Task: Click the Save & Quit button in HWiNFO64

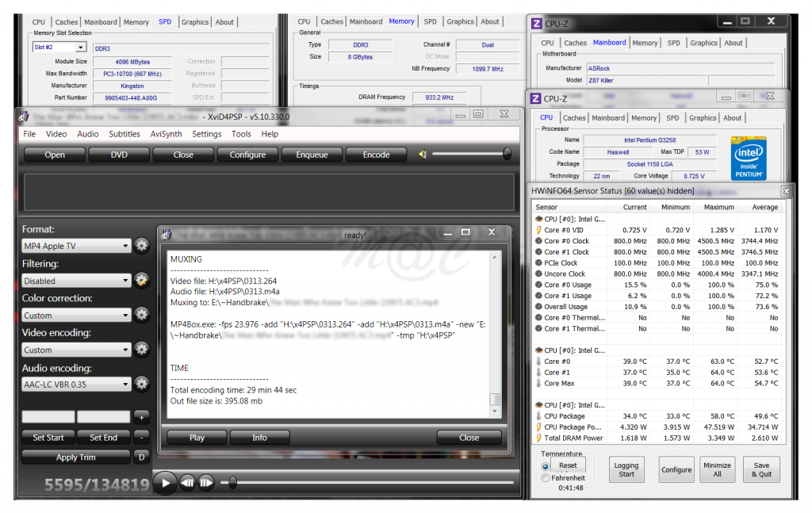Action: (x=761, y=470)
